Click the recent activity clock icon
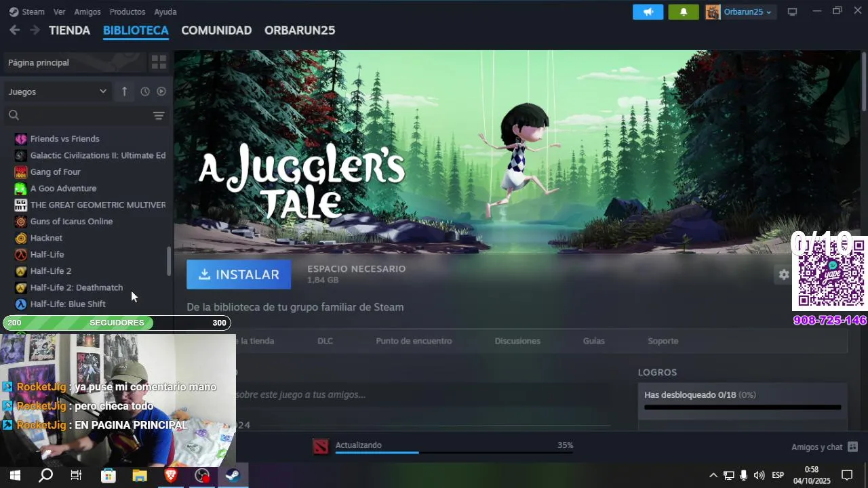This screenshot has width=868, height=488. point(144,91)
